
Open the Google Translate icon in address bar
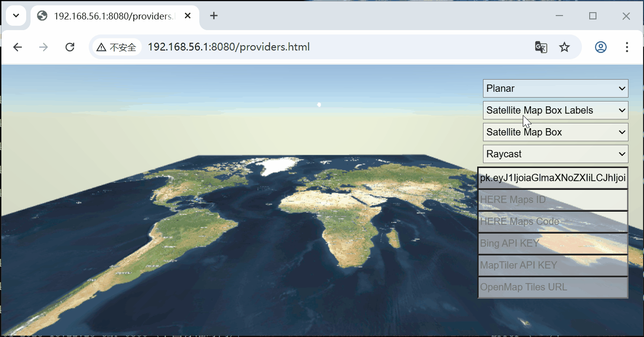(x=541, y=47)
